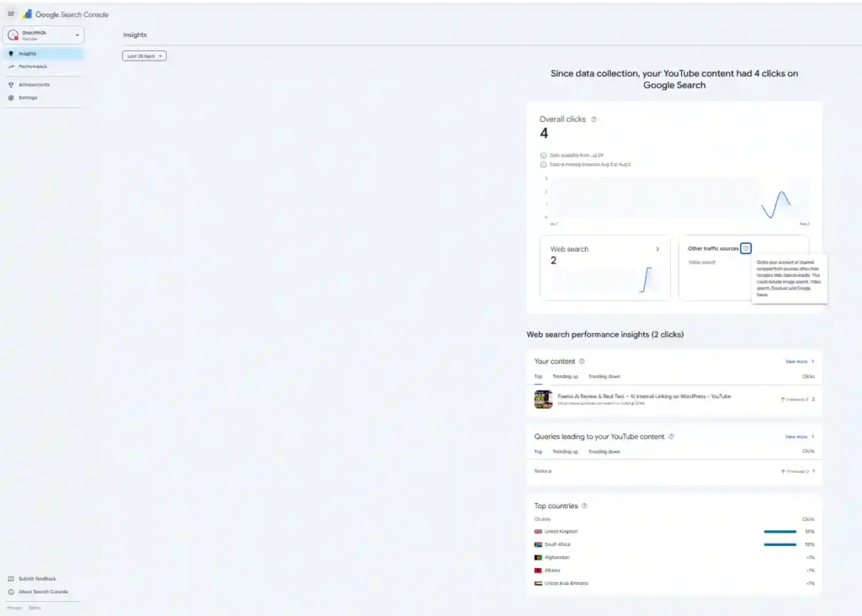
Task: Click up-arrow trend icon in Your content row
Action: coord(782,400)
